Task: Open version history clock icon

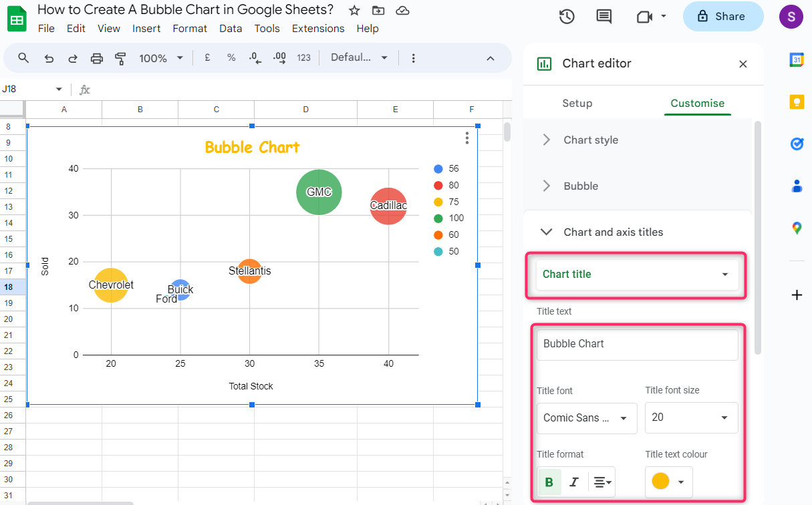Action: pos(567,17)
